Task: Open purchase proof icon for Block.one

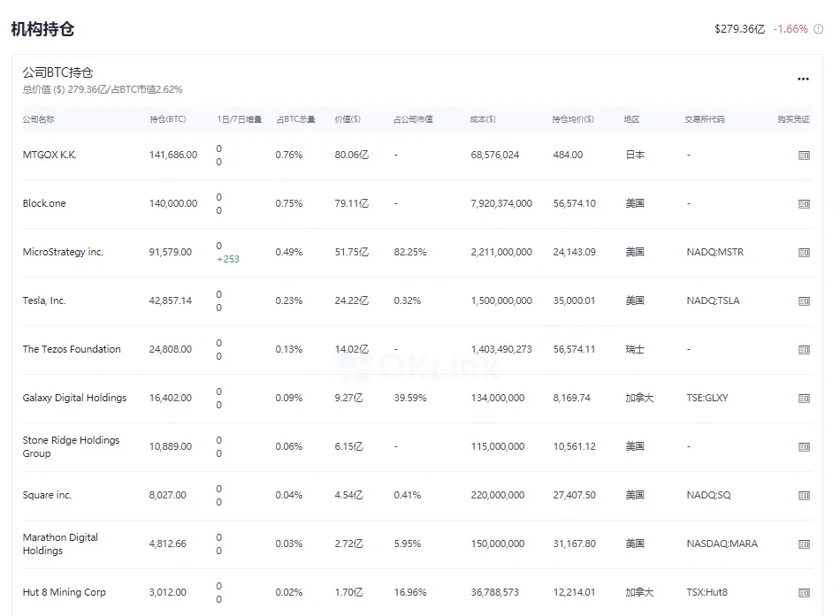Action: [804, 204]
